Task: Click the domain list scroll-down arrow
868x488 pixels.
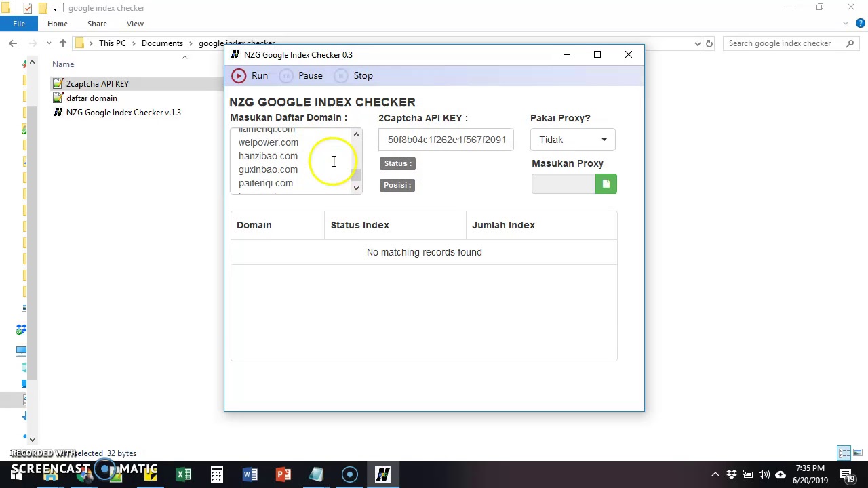Action: 356,188
